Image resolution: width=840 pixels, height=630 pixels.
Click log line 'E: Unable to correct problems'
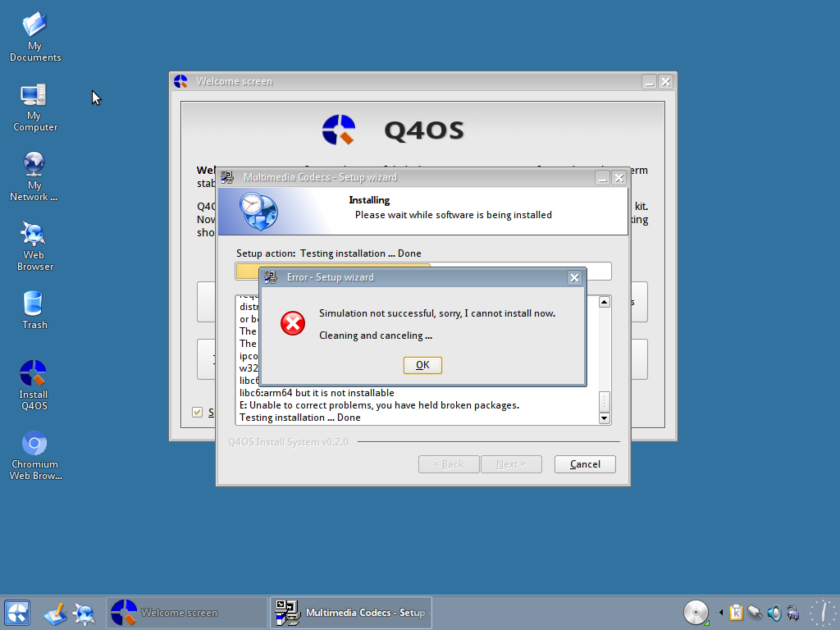tap(379, 405)
